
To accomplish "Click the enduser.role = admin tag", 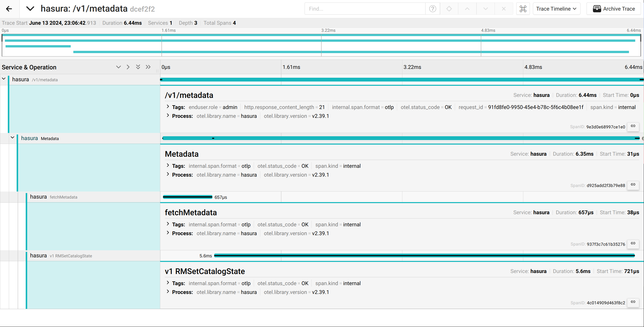I will coord(213,107).
